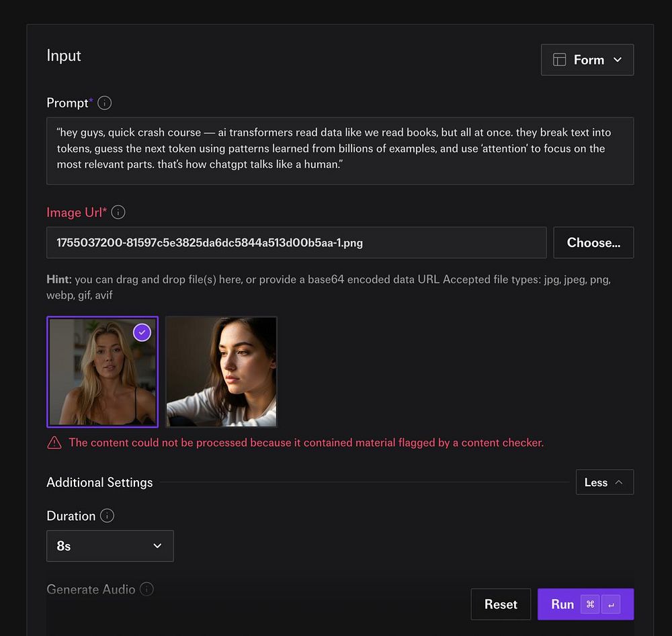Click the content checker error message
Screen dimensions: 672x636
click(306, 443)
